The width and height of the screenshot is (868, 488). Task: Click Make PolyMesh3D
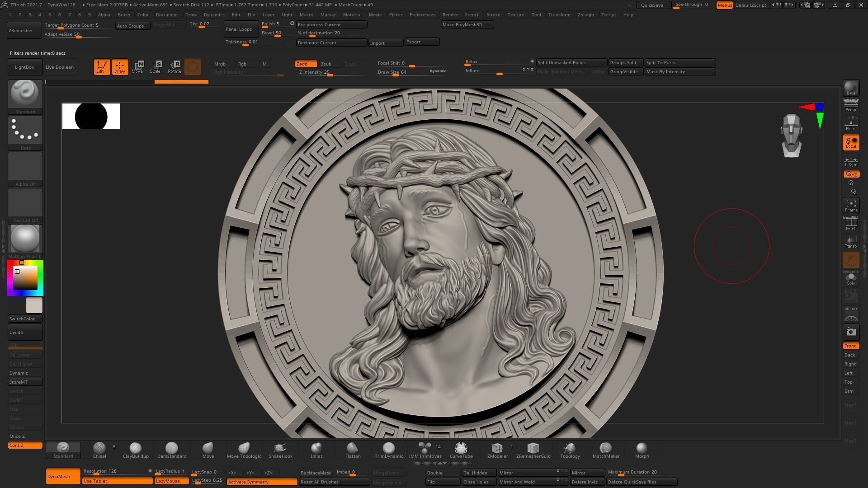[467, 24]
